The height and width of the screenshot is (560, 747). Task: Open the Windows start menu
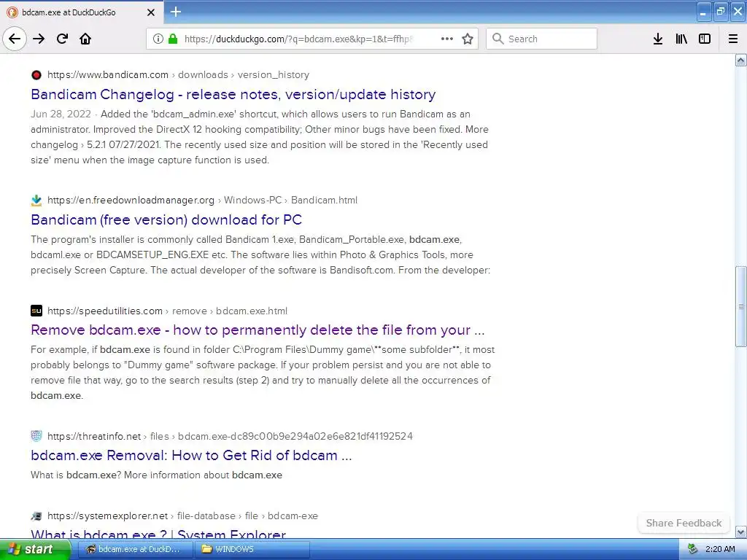click(x=35, y=549)
